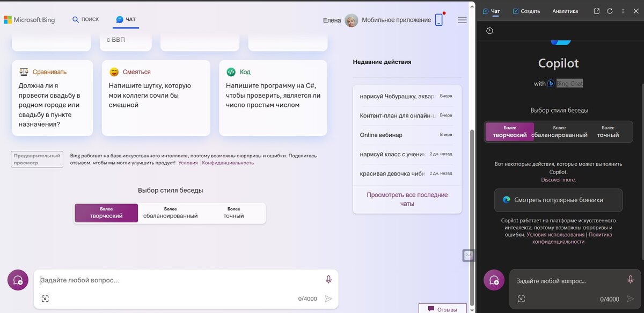Select the ЧАТ tab in Bing header
The width and height of the screenshot is (644, 313).
point(126,19)
